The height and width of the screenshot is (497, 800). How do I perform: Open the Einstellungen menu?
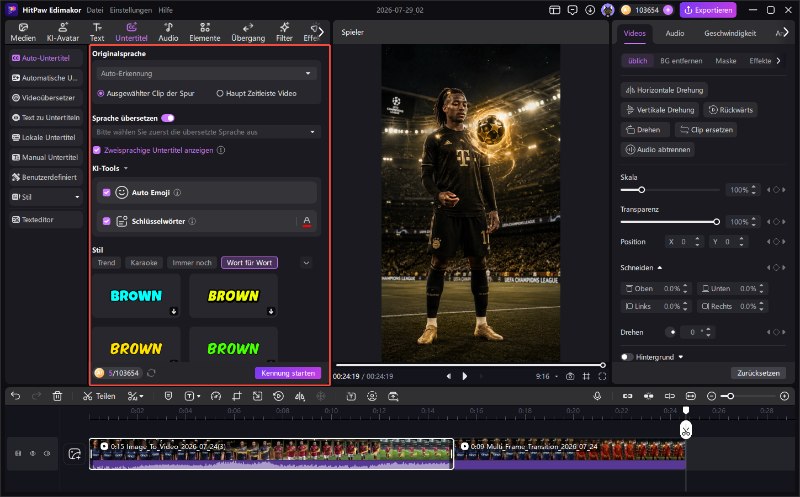point(131,10)
